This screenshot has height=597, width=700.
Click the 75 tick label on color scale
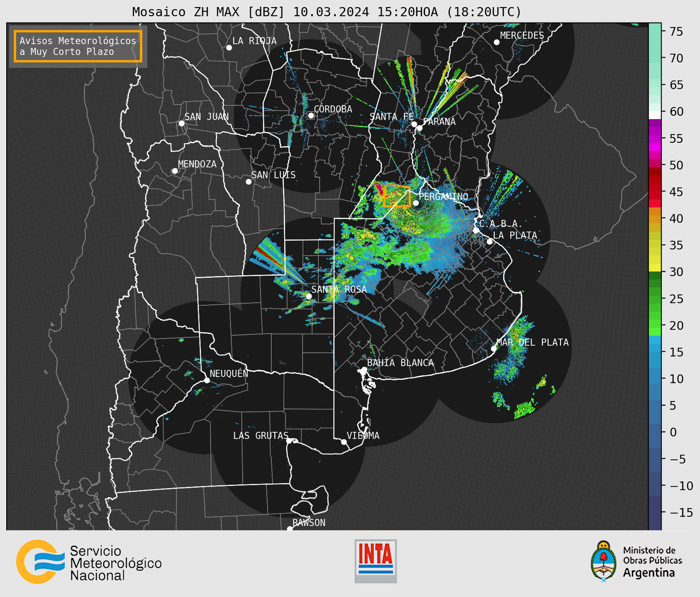[x=676, y=32]
